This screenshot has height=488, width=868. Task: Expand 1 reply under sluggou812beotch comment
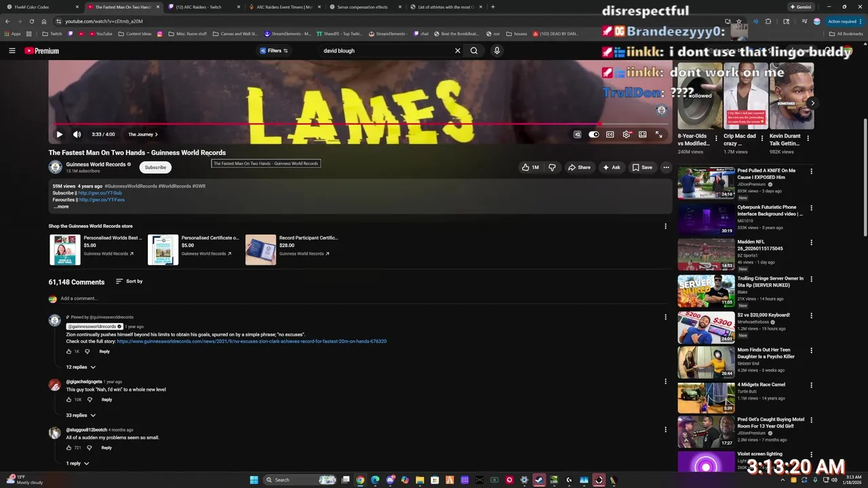click(x=77, y=464)
